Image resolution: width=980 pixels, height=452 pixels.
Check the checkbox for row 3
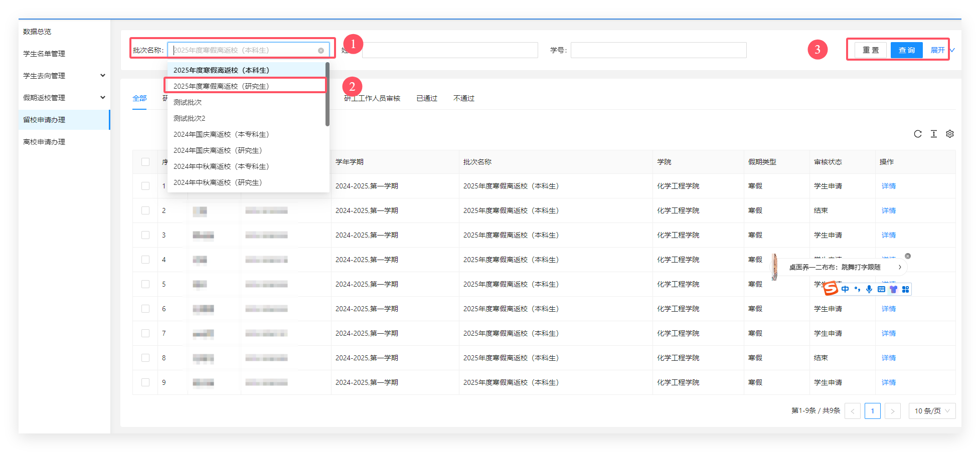tap(145, 235)
